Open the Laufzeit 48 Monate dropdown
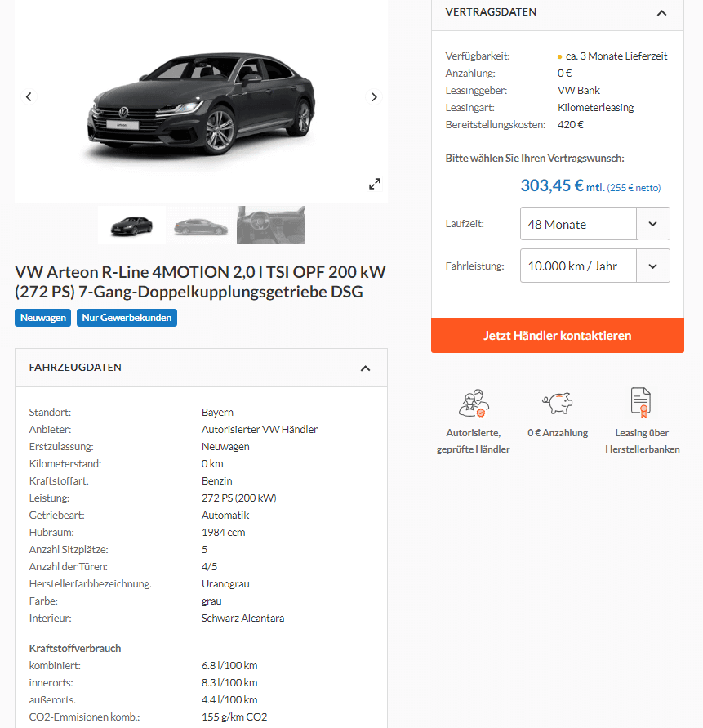 coord(595,224)
